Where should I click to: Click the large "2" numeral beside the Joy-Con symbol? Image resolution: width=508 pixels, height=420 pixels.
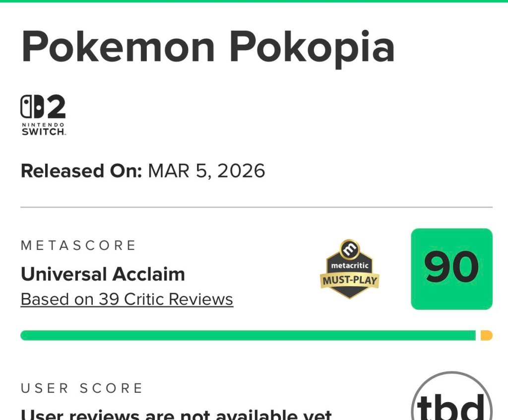[56, 108]
